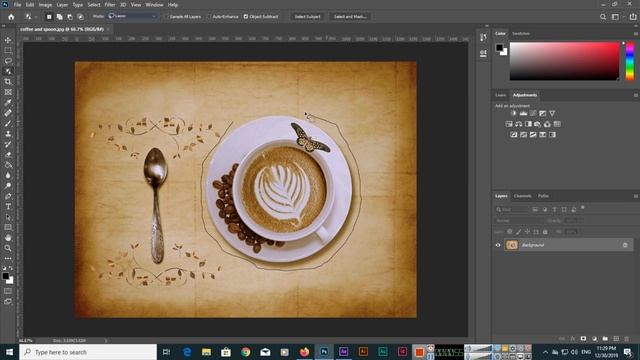Click the Home icon in options bar

point(11,17)
